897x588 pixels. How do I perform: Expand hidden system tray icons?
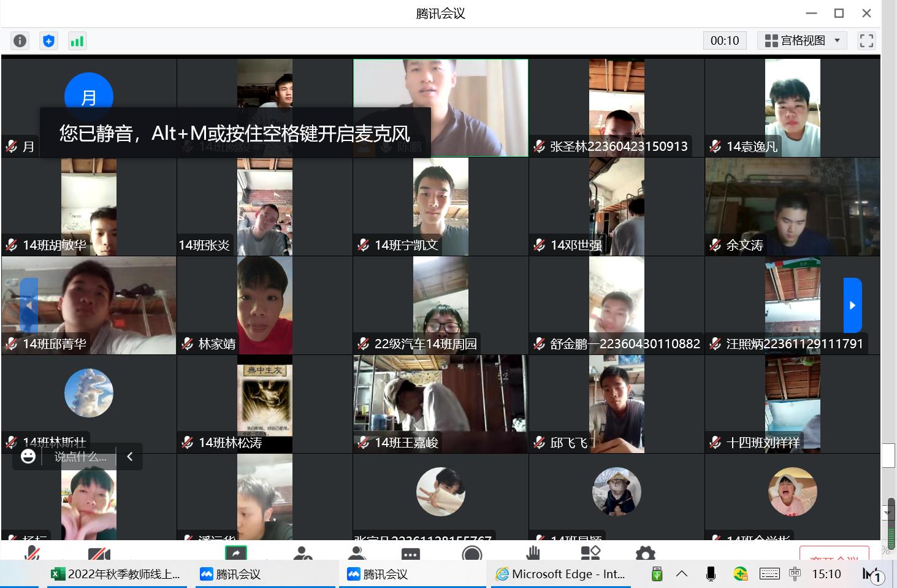click(682, 575)
